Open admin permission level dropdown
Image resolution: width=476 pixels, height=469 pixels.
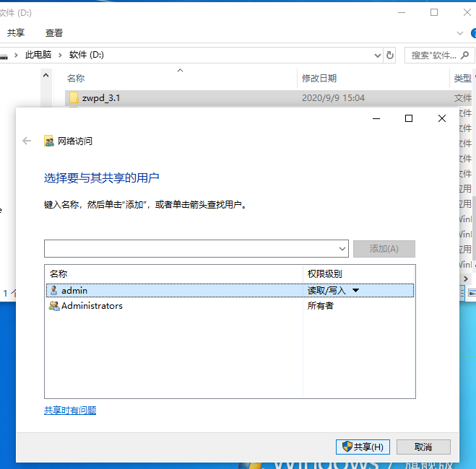coord(356,291)
